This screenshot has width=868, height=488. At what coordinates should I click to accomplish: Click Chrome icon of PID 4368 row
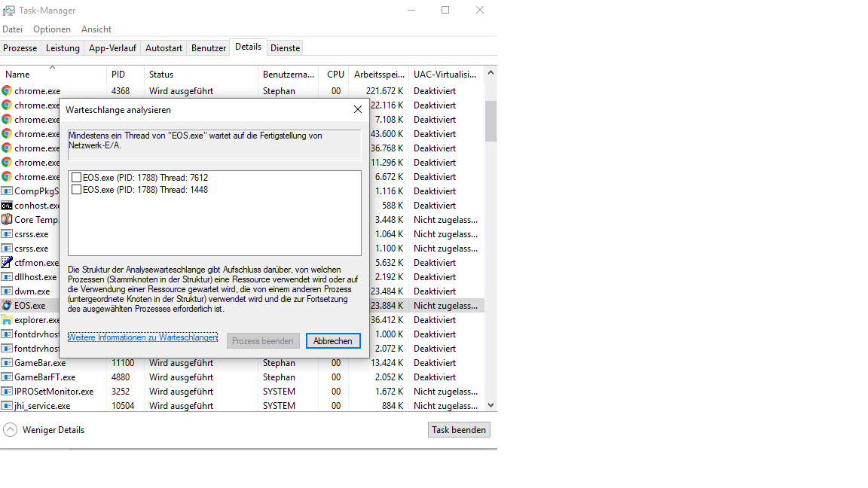tap(7, 90)
